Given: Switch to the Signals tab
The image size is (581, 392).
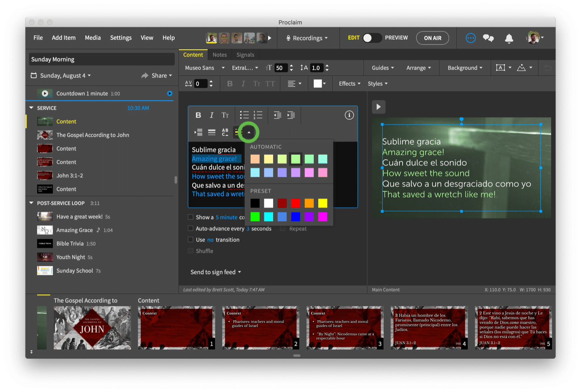Looking at the screenshot, I should click(245, 55).
